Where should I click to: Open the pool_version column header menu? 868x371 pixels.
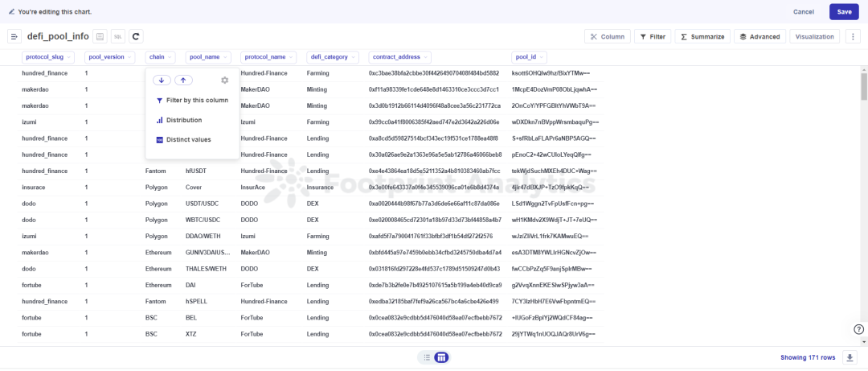109,56
